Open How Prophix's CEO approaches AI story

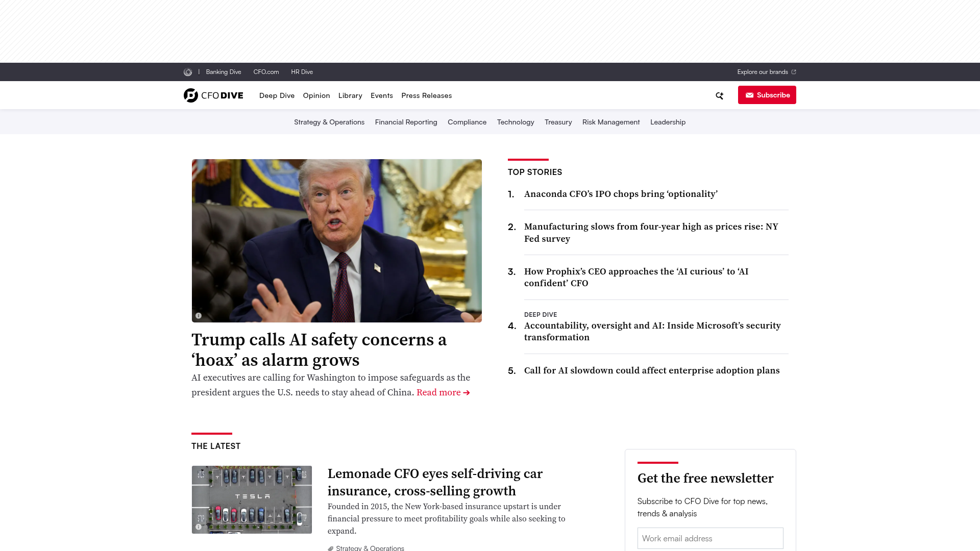coord(636,278)
